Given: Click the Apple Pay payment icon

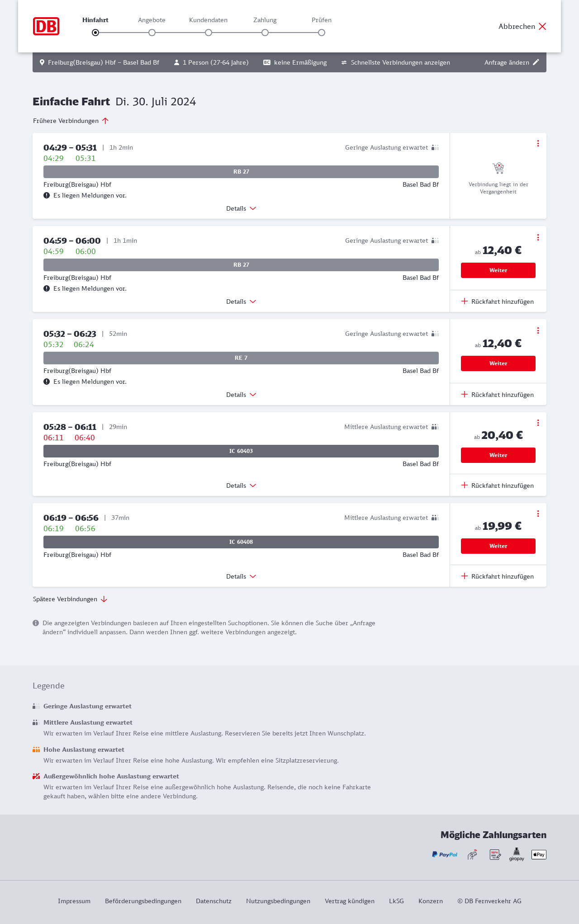Looking at the screenshot, I should click(539, 854).
